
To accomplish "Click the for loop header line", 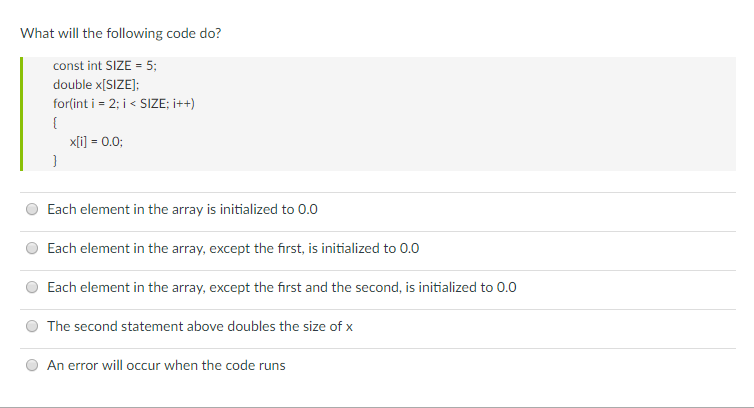I will [124, 104].
